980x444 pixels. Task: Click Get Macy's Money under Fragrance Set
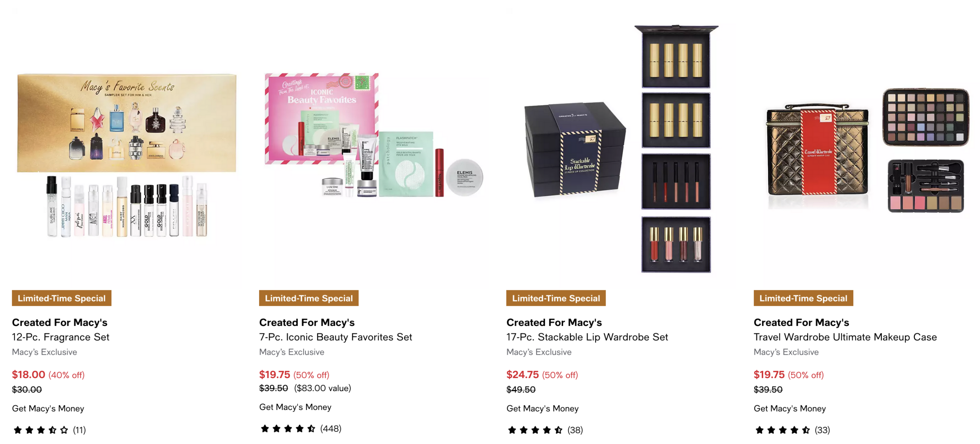pyautogui.click(x=48, y=408)
